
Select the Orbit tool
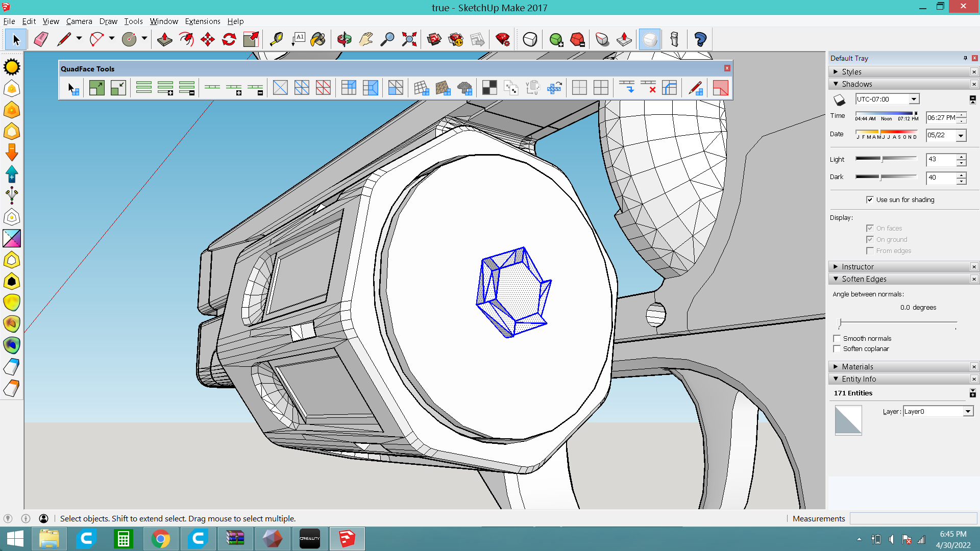345,39
